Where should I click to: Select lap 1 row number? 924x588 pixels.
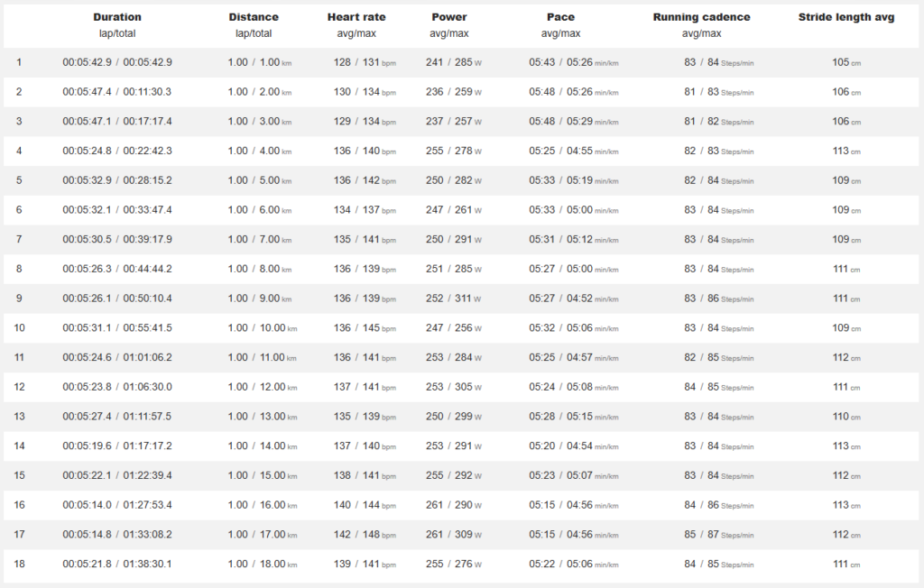pyautogui.click(x=19, y=62)
